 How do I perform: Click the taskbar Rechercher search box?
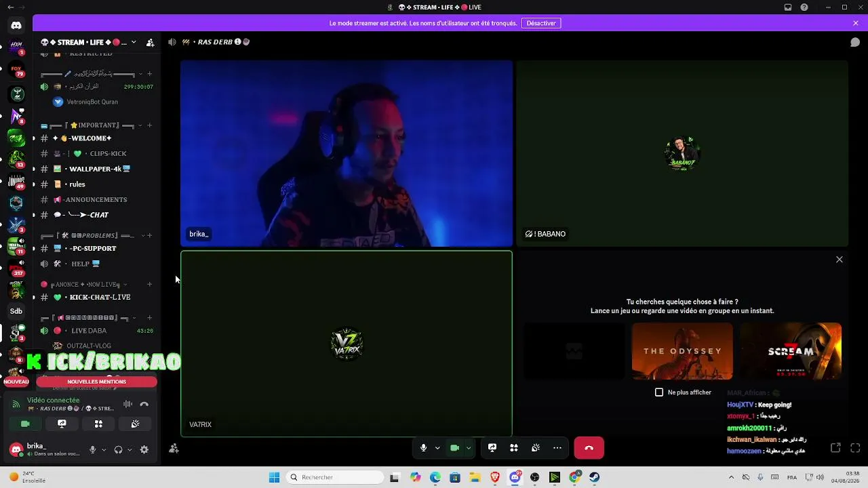[x=336, y=477]
